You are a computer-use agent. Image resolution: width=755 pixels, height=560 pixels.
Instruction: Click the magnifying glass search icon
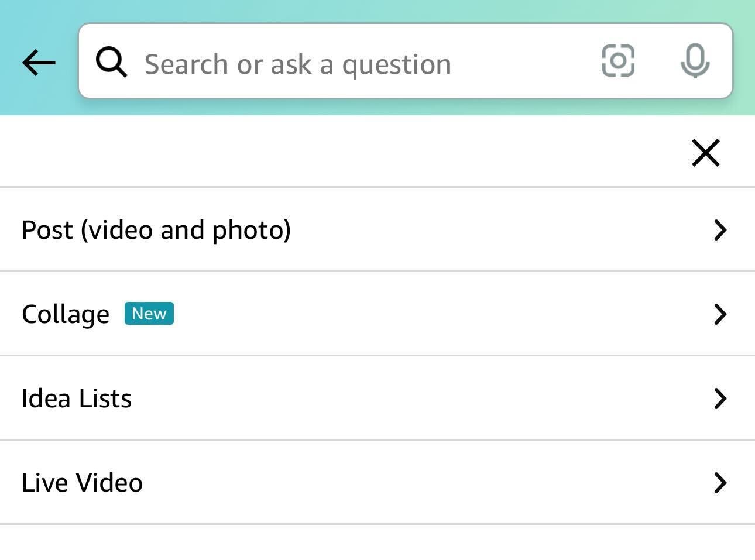point(111,61)
